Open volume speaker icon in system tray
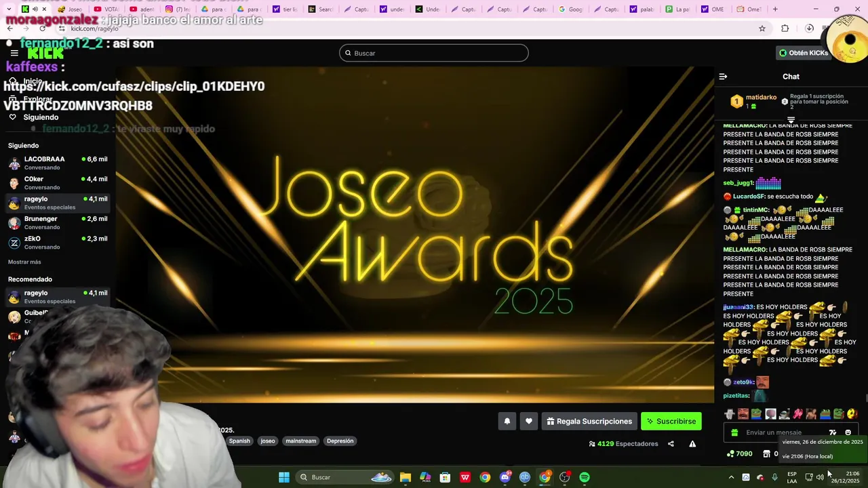The height and width of the screenshot is (488, 868). pyautogui.click(x=820, y=477)
